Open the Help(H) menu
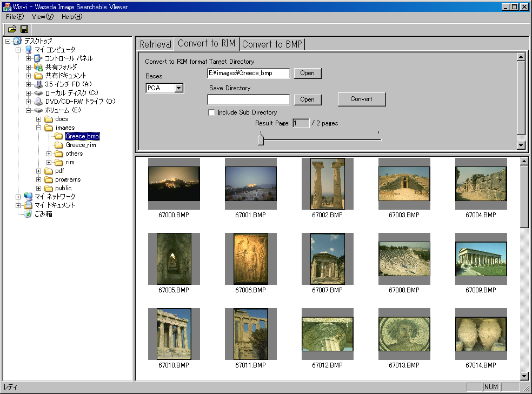Image resolution: width=532 pixels, height=394 pixels. click(72, 17)
